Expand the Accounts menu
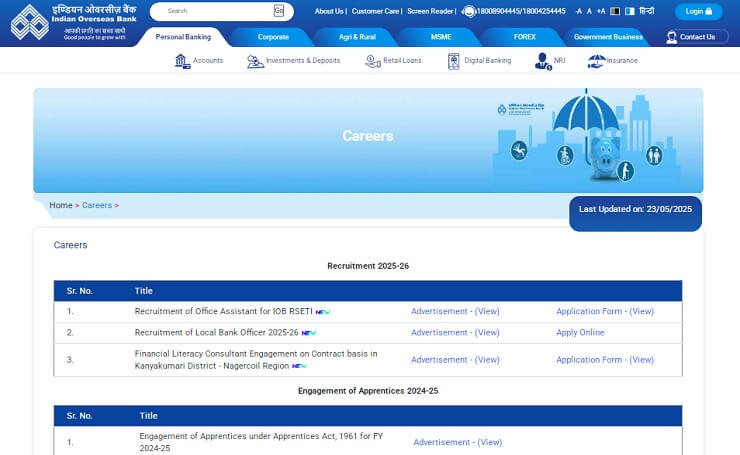740x455 pixels. 208,61
